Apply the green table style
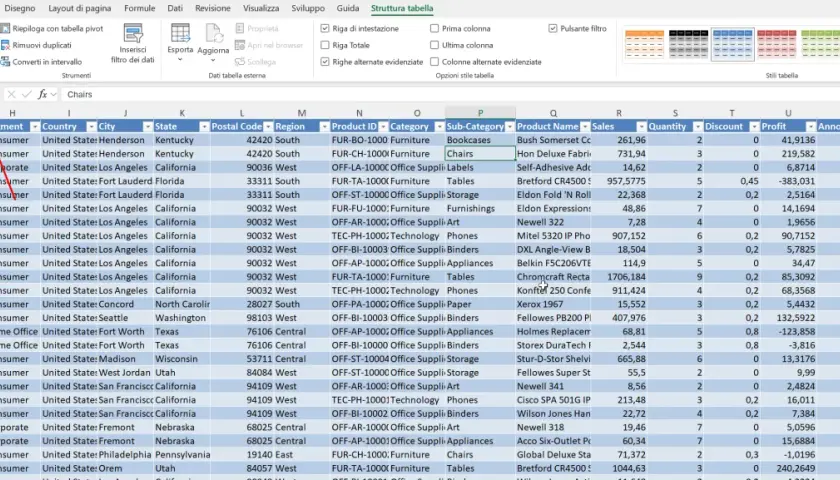This screenshot has width=840, height=480. [x=820, y=44]
